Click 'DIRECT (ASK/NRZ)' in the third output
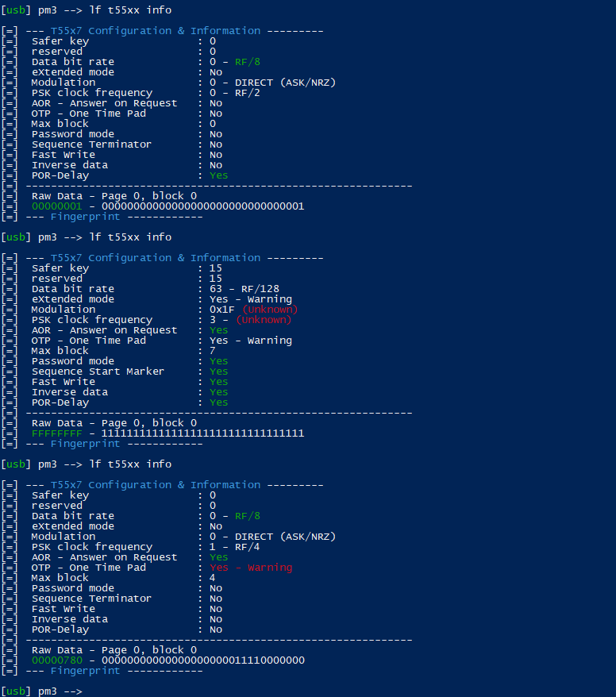616x697 pixels. click(285, 537)
